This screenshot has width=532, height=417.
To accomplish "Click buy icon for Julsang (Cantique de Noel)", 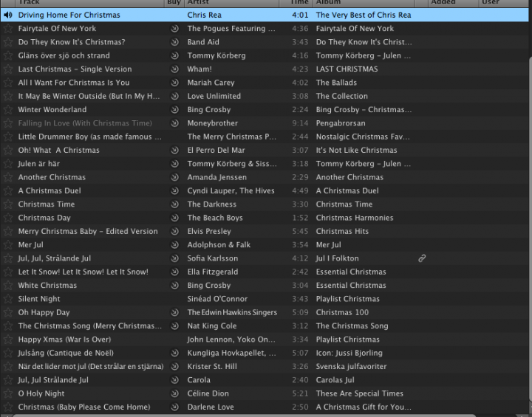I will pos(174,353).
